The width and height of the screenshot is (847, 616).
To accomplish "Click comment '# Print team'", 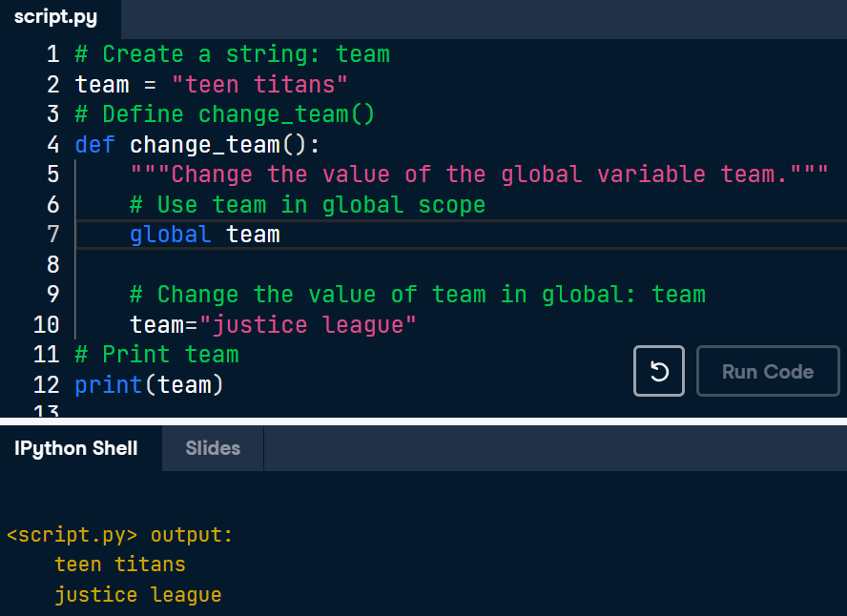I will pyautogui.click(x=156, y=355).
